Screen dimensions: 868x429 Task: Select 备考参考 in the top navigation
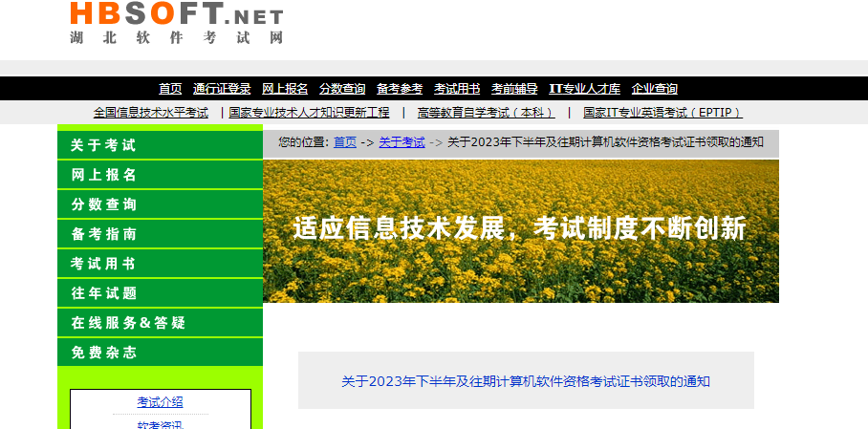pyautogui.click(x=400, y=89)
